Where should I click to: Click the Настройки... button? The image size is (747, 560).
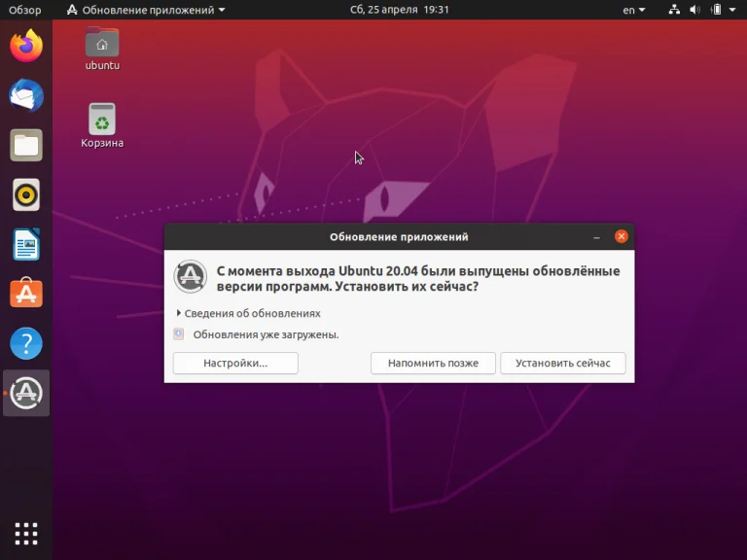(x=235, y=364)
